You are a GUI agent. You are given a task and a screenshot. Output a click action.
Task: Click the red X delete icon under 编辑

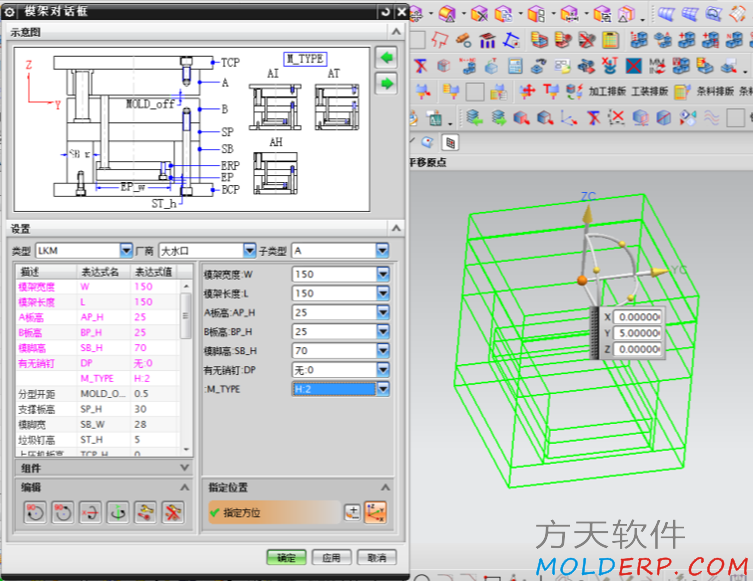173,512
